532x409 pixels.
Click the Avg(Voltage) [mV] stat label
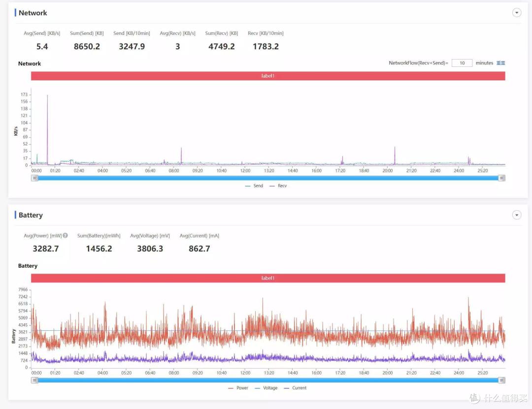click(150, 236)
